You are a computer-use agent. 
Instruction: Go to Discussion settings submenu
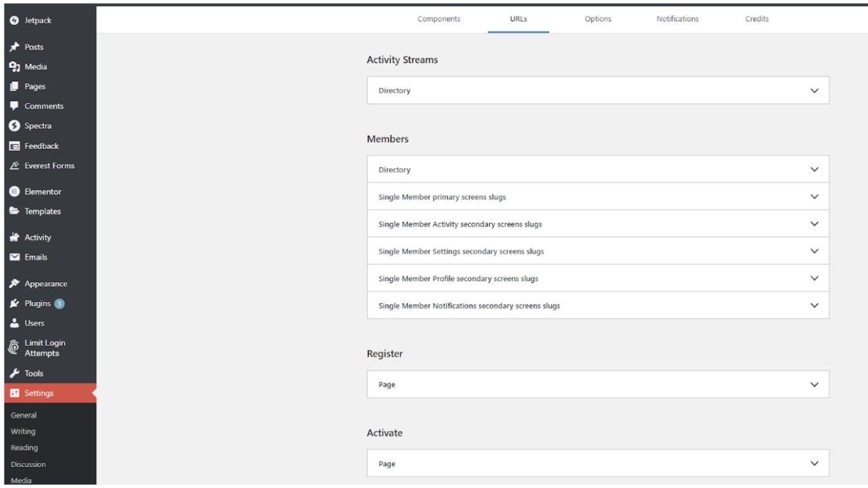pos(28,464)
